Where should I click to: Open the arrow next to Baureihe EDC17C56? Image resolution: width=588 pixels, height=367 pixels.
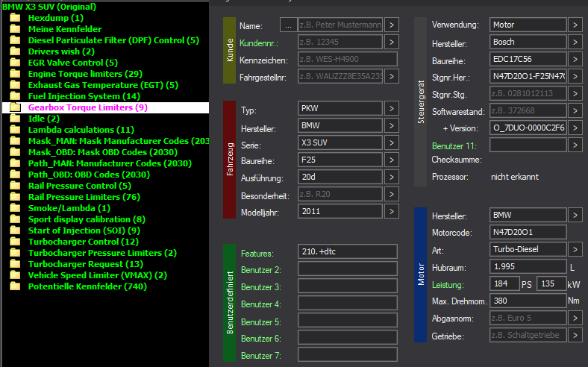coord(575,59)
